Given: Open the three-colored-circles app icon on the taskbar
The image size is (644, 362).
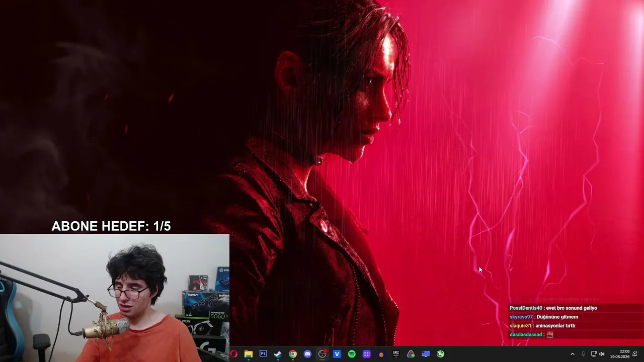Looking at the screenshot, I should click(411, 354).
